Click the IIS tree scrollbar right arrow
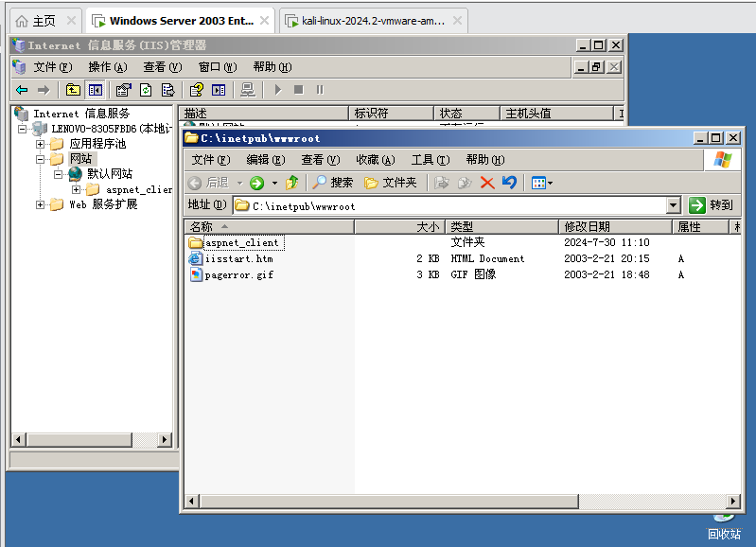 [x=165, y=439]
